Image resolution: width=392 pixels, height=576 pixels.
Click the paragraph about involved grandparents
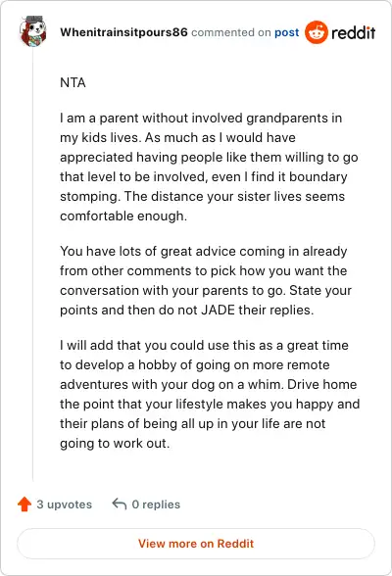pos(209,167)
